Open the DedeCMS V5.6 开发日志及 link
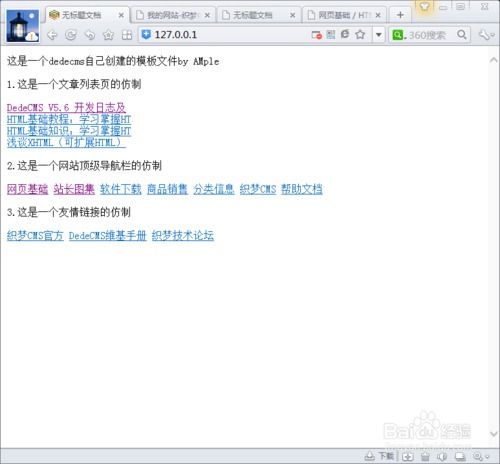 pos(66,108)
